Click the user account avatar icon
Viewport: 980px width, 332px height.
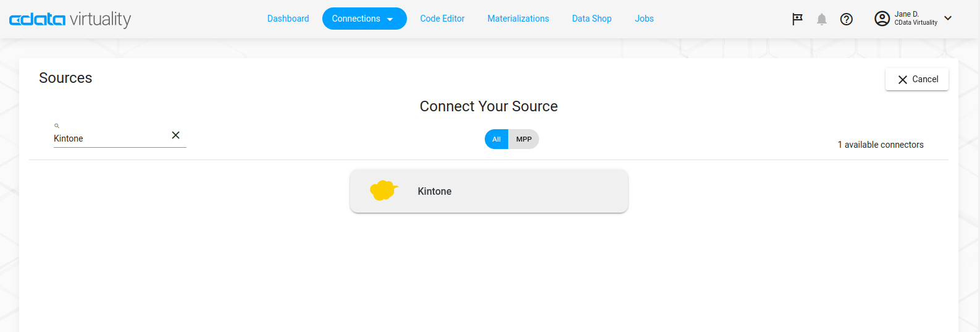[882, 19]
